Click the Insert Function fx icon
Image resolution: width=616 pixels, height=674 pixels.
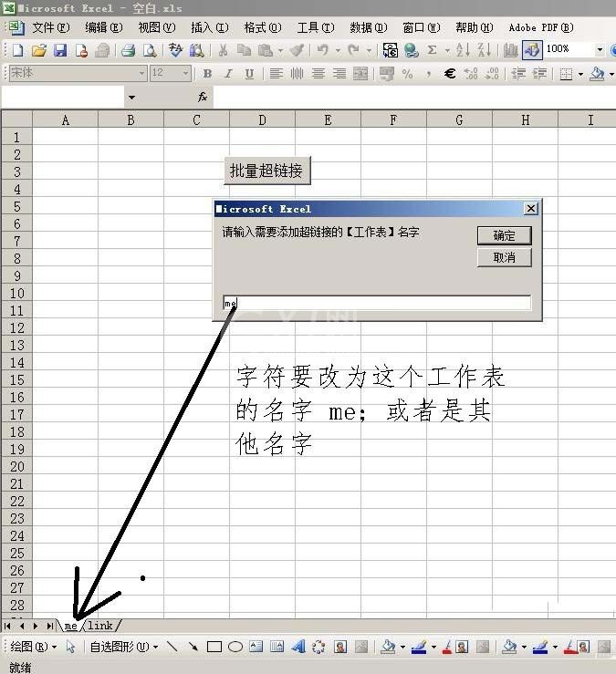pos(203,98)
